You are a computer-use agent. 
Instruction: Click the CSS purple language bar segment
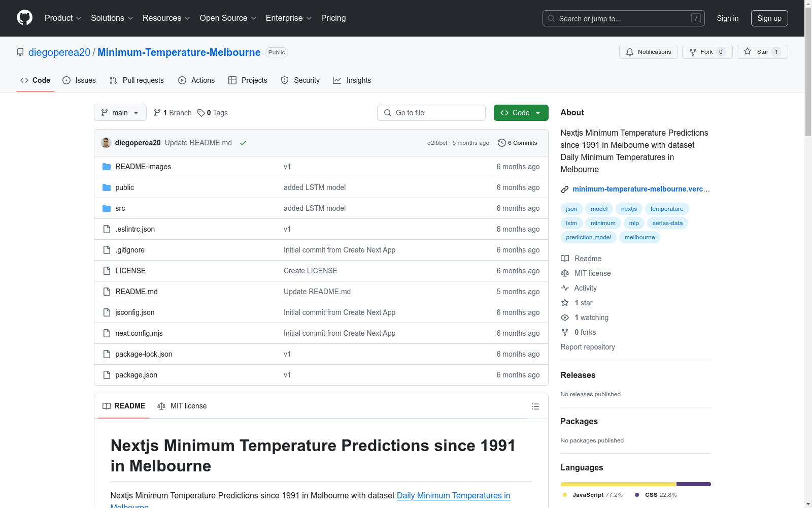(694, 484)
